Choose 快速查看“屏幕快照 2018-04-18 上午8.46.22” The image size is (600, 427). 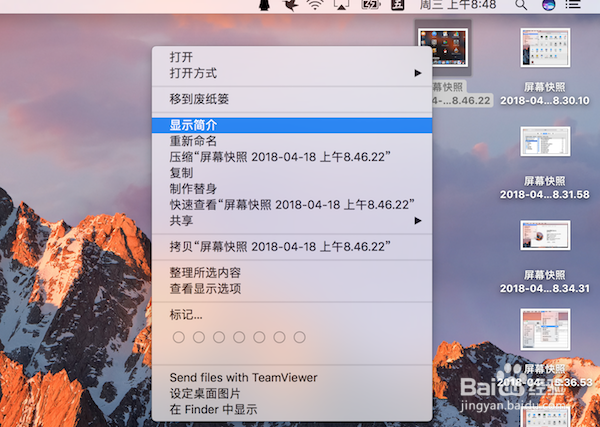pos(292,205)
